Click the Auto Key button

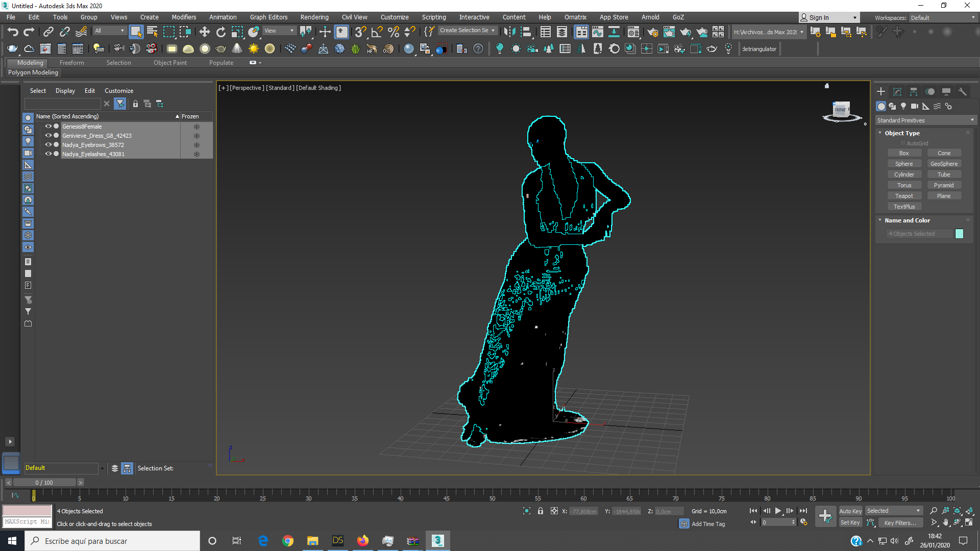[850, 511]
